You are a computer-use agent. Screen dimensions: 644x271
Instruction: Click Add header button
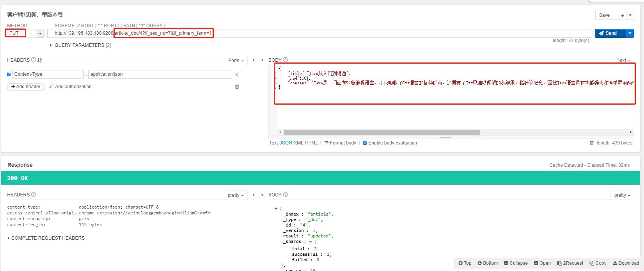pyautogui.click(x=26, y=87)
